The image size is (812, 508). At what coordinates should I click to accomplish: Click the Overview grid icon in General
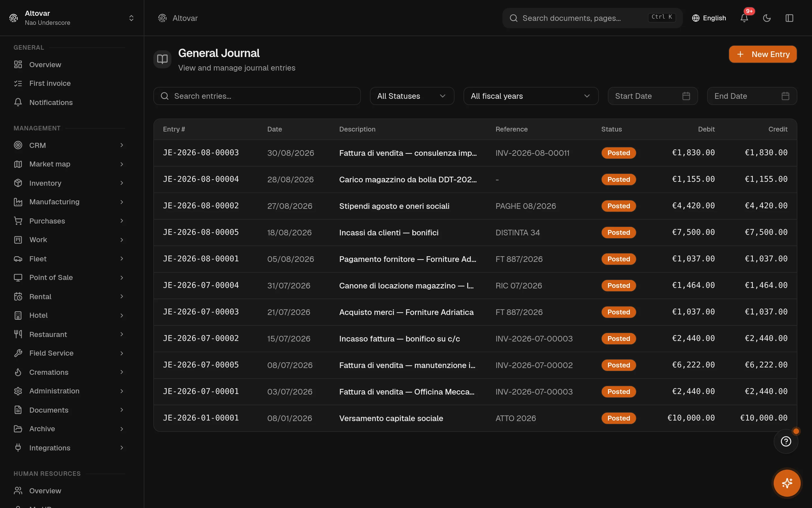18,65
